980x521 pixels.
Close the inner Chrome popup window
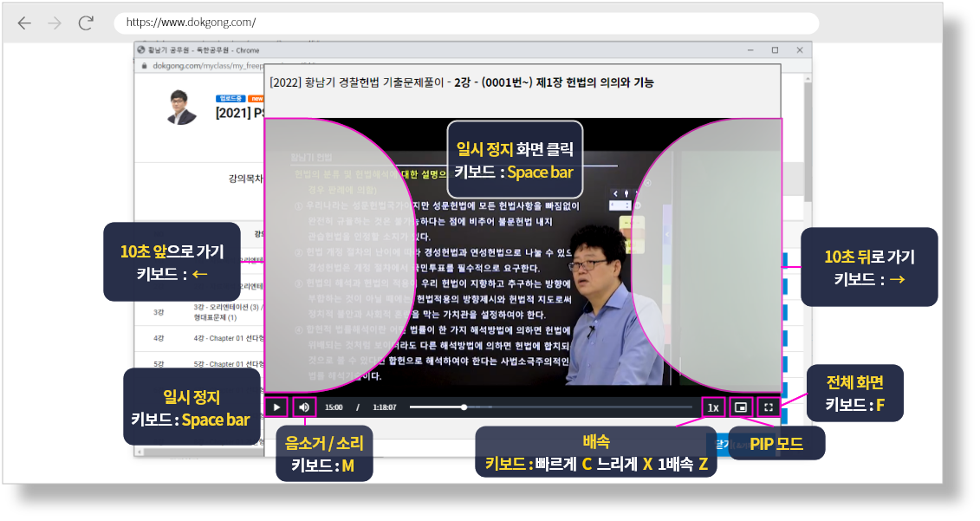[800, 50]
